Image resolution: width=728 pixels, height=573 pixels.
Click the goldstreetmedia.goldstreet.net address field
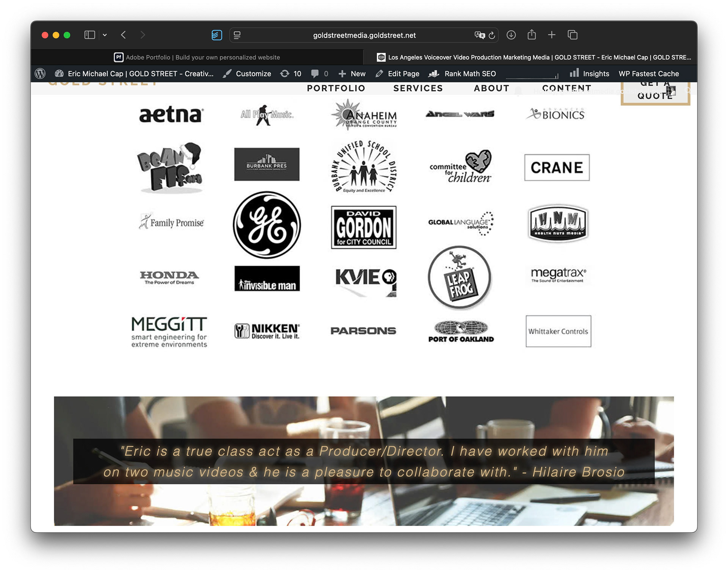tap(364, 35)
